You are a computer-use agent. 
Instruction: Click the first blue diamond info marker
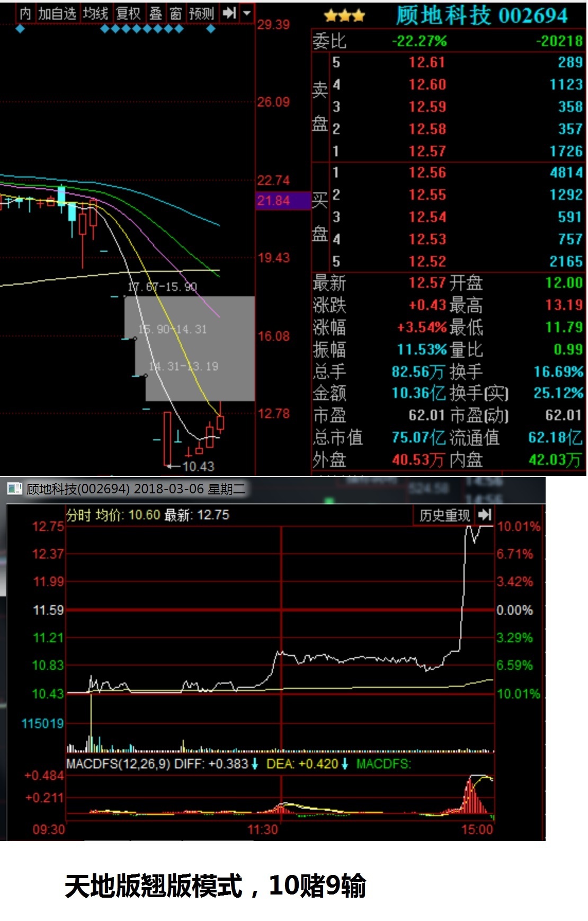pyautogui.click(x=20, y=29)
